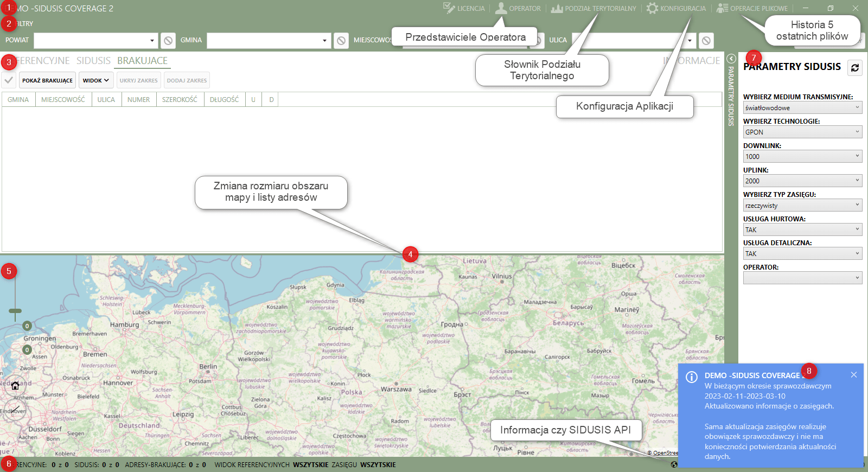Dismiss the blue notification with its X
This screenshot has height=472, width=868.
(854, 375)
